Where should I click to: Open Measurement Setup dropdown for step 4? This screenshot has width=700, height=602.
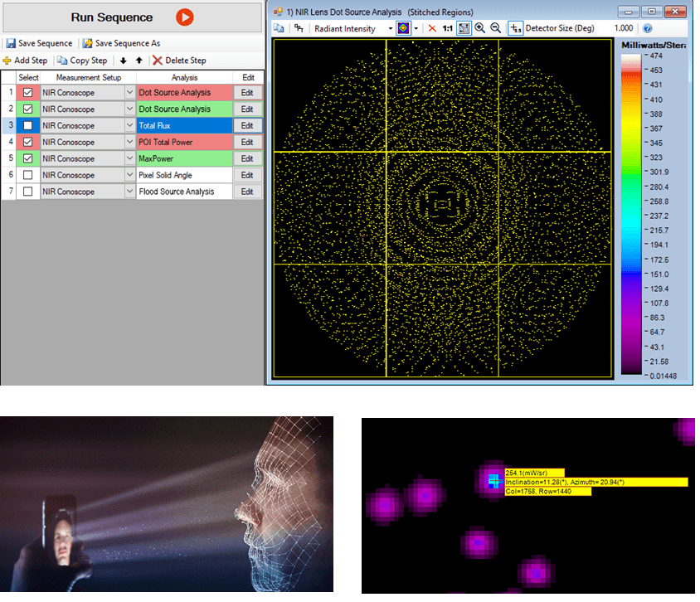click(129, 142)
